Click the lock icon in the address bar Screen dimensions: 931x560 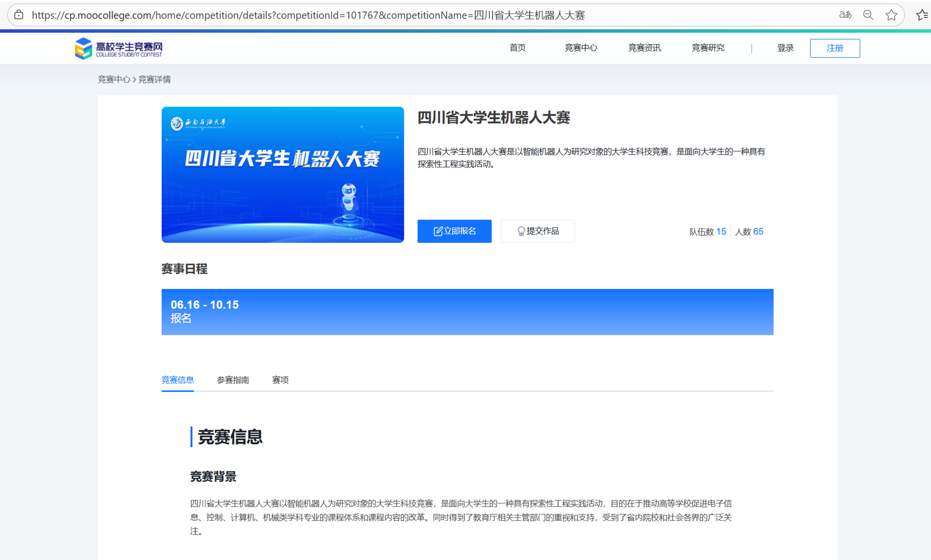tap(19, 15)
